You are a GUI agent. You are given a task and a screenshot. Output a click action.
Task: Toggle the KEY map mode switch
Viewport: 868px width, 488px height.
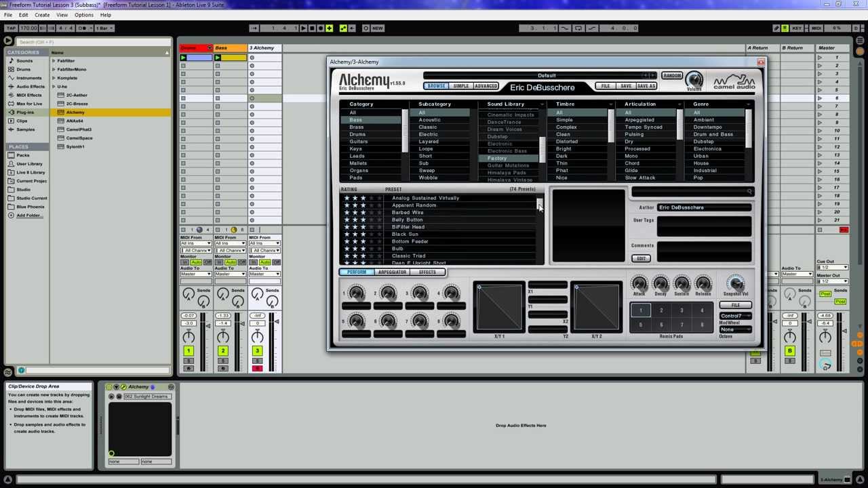pos(797,28)
